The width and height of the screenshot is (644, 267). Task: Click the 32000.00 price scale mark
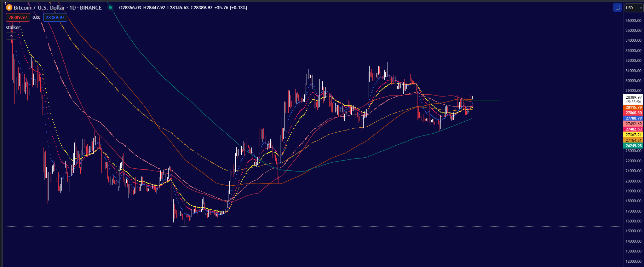(x=633, y=60)
